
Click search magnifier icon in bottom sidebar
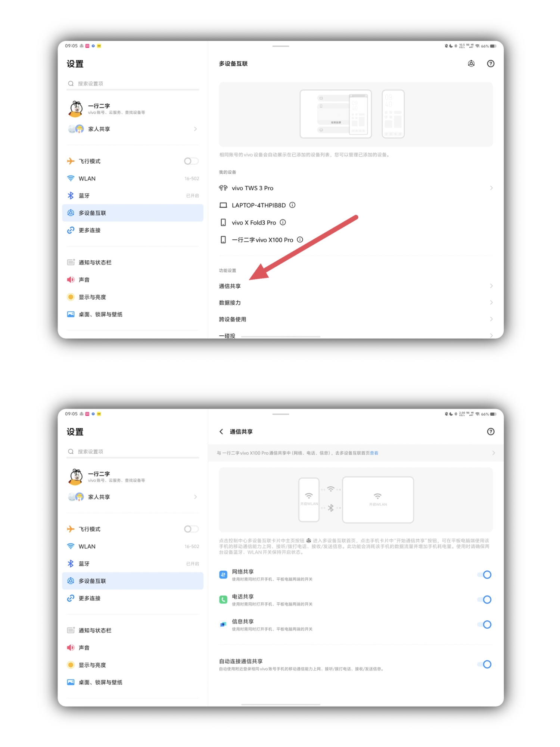[x=71, y=451]
